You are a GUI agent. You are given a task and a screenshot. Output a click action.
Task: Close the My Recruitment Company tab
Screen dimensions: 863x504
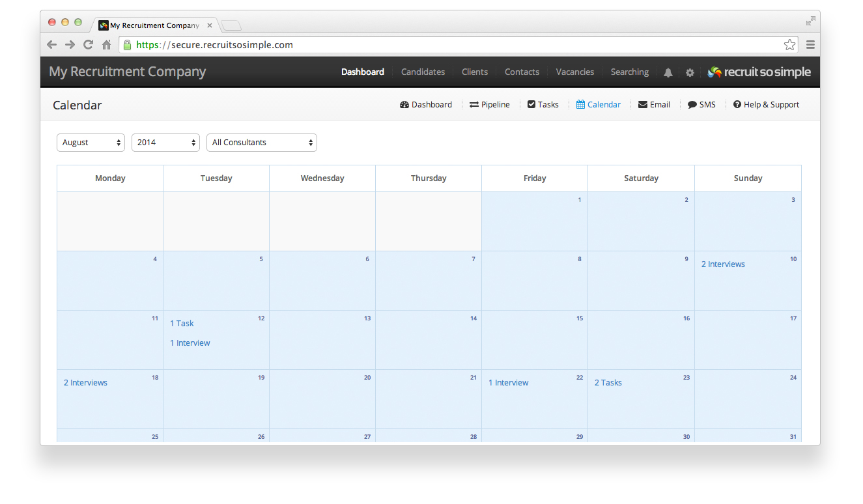tap(210, 25)
